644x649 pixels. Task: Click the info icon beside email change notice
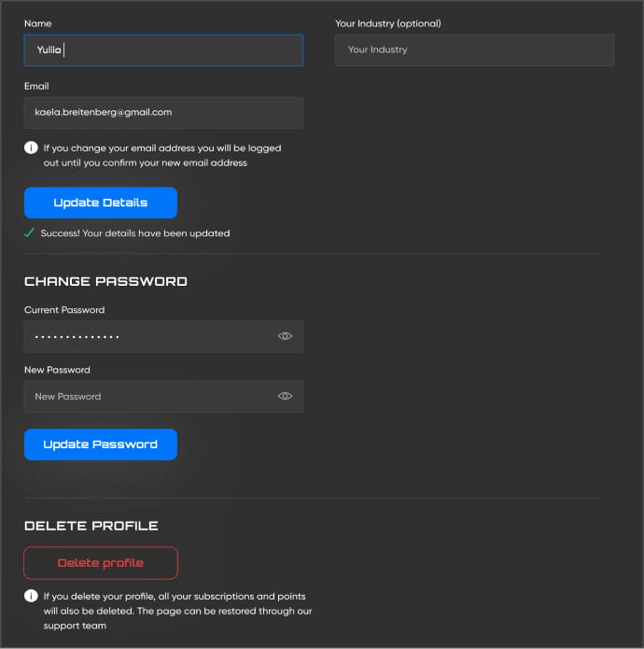point(31,148)
